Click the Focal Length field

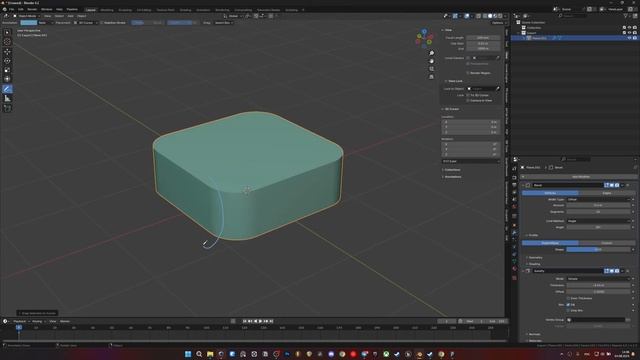(483, 38)
